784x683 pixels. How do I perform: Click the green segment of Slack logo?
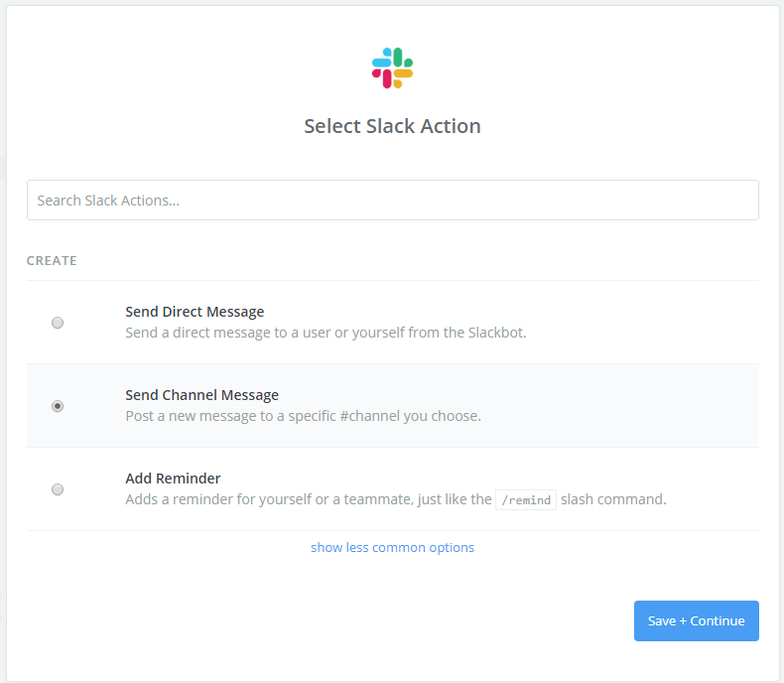(403, 58)
